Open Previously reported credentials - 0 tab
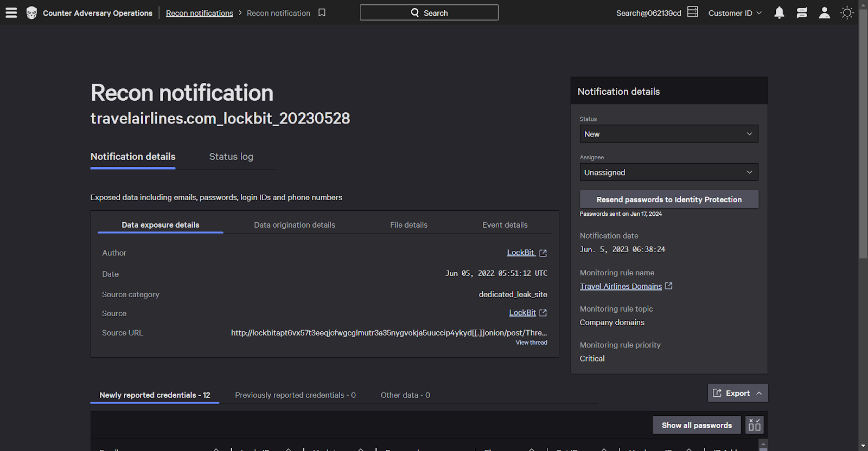The height and width of the screenshot is (451, 868). pos(295,395)
